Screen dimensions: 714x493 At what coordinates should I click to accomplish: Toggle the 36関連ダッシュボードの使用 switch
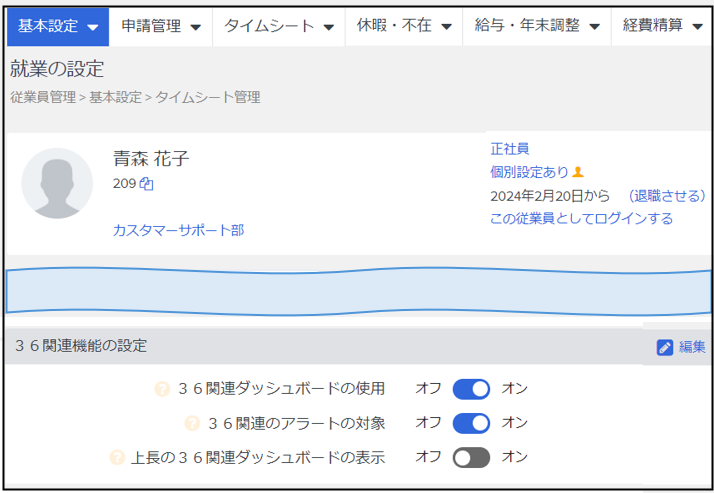click(471, 389)
